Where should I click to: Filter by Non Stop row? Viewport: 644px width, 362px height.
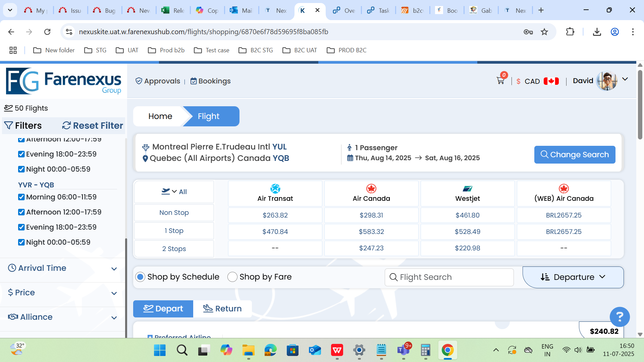point(174,213)
